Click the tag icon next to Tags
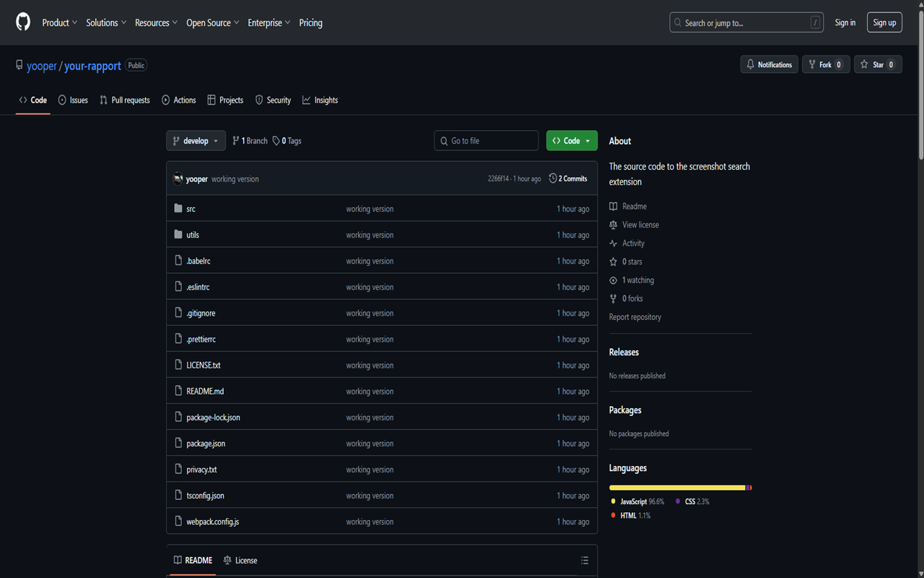 click(276, 141)
